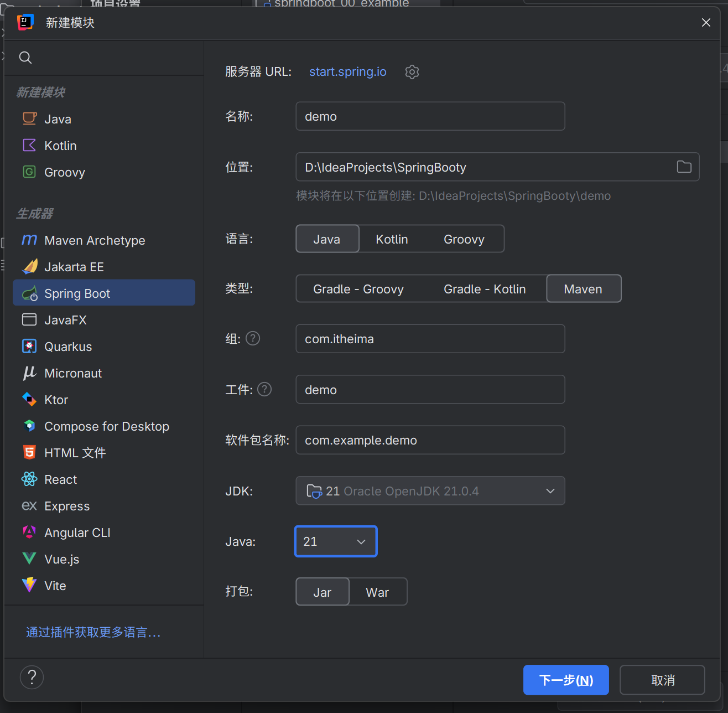Show help for the 组 field

253,338
